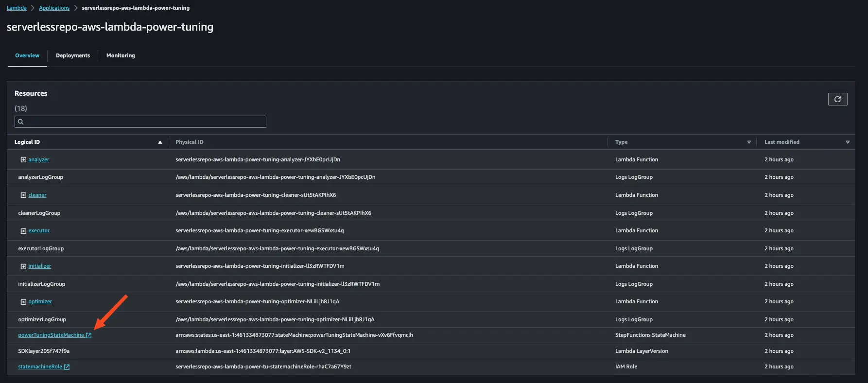868x383 pixels.
Task: Click the executor-xewBGSWxsu4q function physical ID
Action: pos(260,230)
